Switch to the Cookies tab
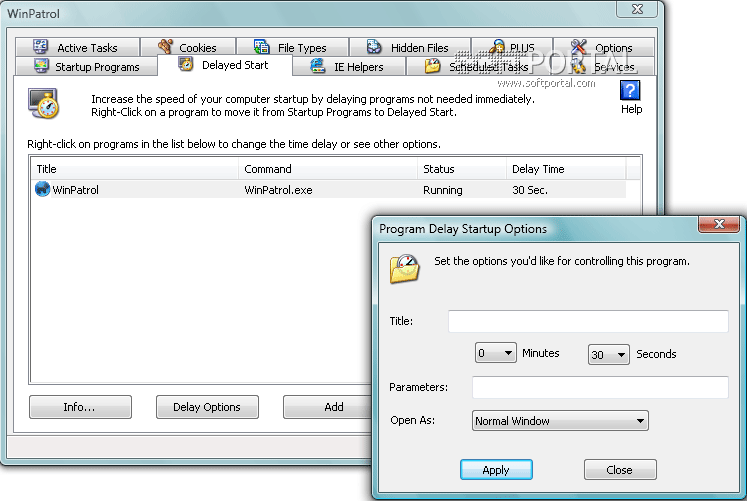 pyautogui.click(x=188, y=47)
